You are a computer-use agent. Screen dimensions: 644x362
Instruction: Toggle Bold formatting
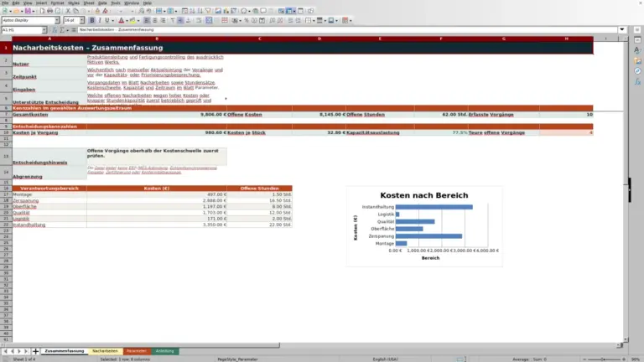tap(92, 20)
